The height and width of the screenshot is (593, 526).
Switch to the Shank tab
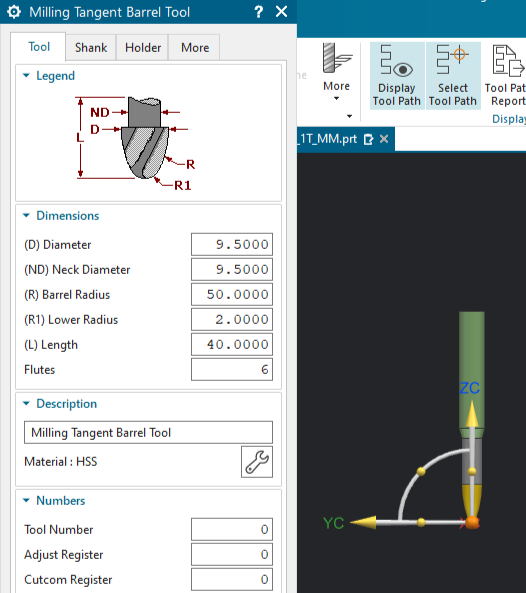91,48
